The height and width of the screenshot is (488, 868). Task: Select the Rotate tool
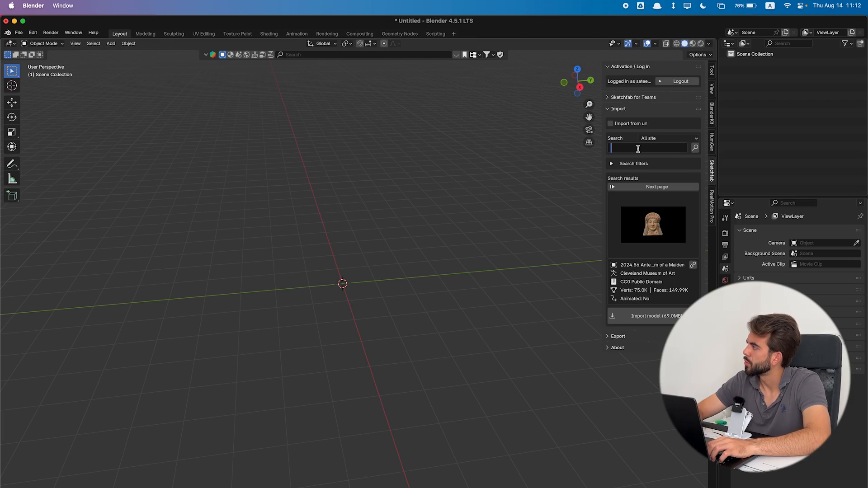click(x=12, y=117)
